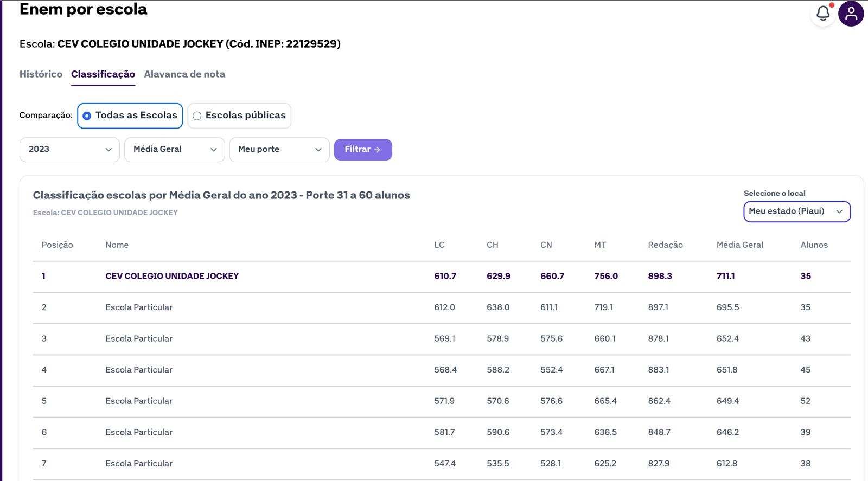
Task: Click the Redação column header
Action: pyautogui.click(x=665, y=245)
